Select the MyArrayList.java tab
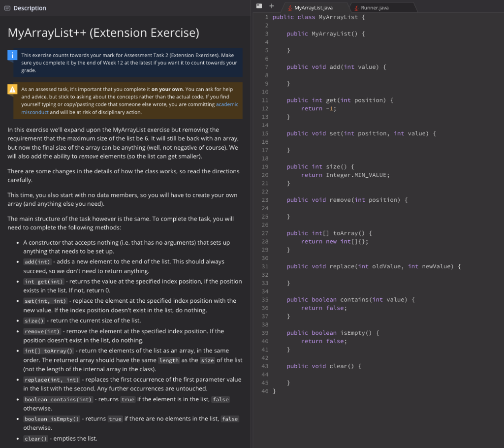 315,7
